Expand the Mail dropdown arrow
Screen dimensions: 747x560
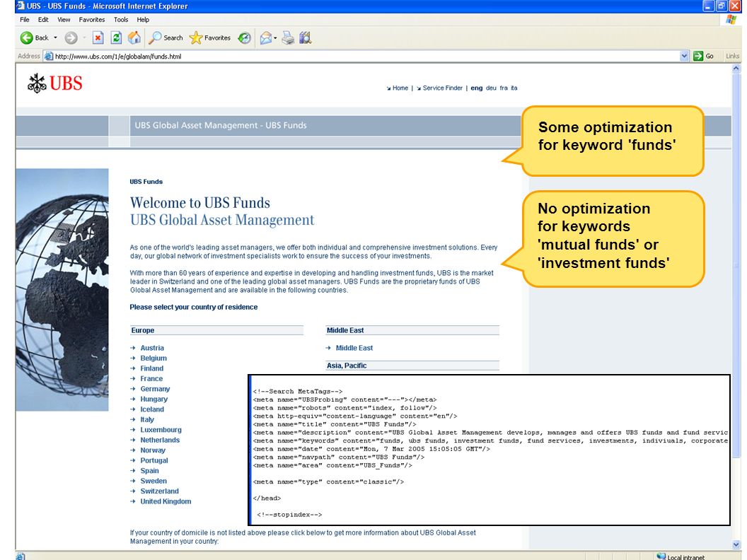pos(275,37)
